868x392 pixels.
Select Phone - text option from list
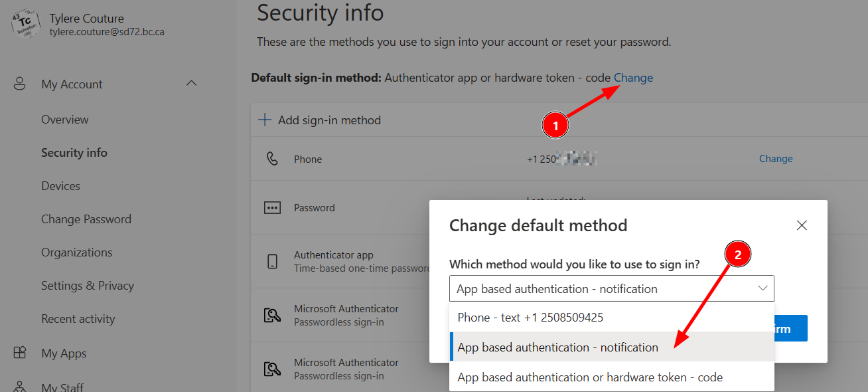pyautogui.click(x=530, y=318)
